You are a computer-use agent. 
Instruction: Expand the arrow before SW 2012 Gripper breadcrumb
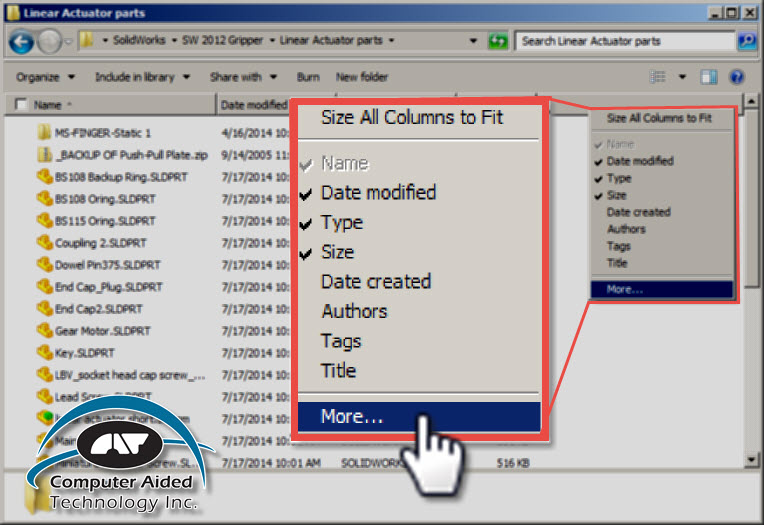[174, 40]
